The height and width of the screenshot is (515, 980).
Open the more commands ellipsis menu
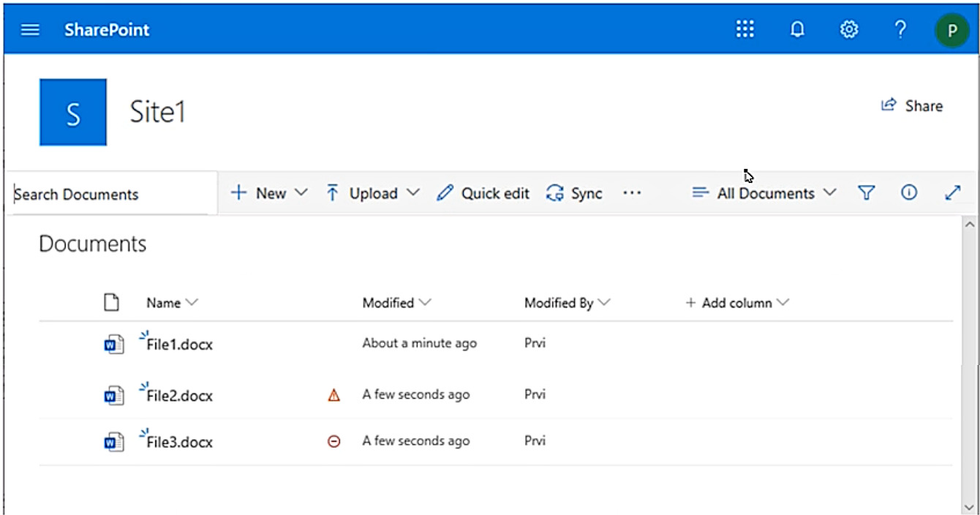(632, 193)
